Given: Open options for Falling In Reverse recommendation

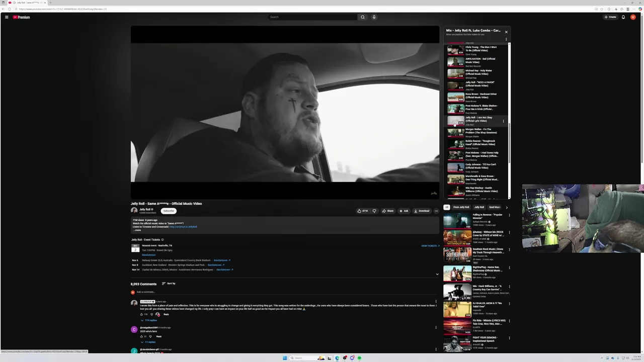Looking at the screenshot, I should point(509,215).
